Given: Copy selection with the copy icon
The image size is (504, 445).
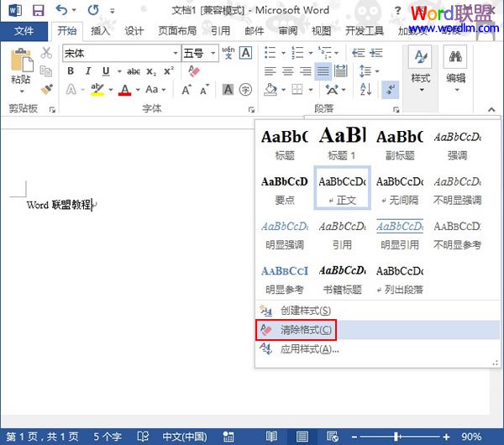Looking at the screenshot, I should (x=46, y=71).
